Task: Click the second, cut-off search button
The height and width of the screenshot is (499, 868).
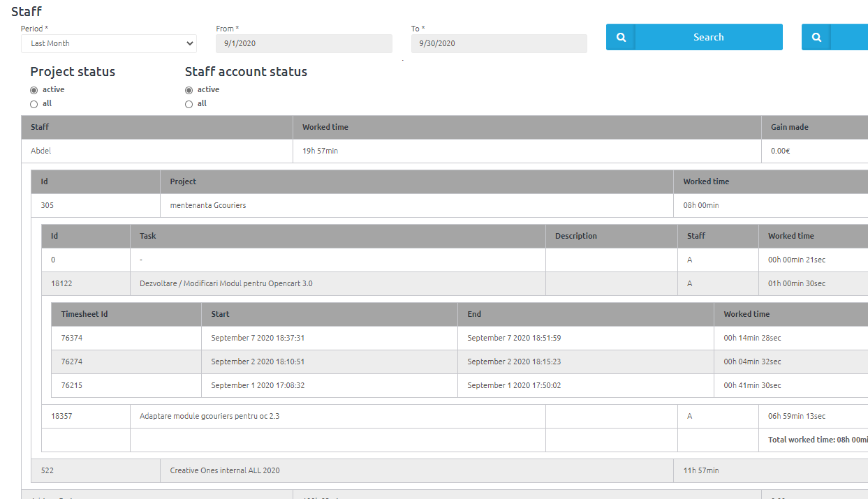Action: click(834, 37)
